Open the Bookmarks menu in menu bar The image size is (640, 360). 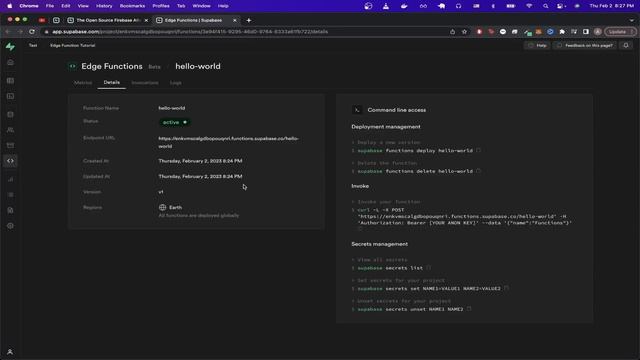coord(132,6)
